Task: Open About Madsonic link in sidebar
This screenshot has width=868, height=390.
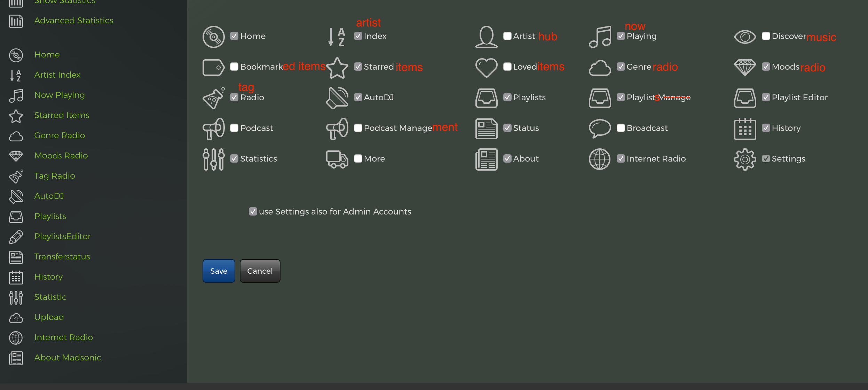Action: pos(68,358)
